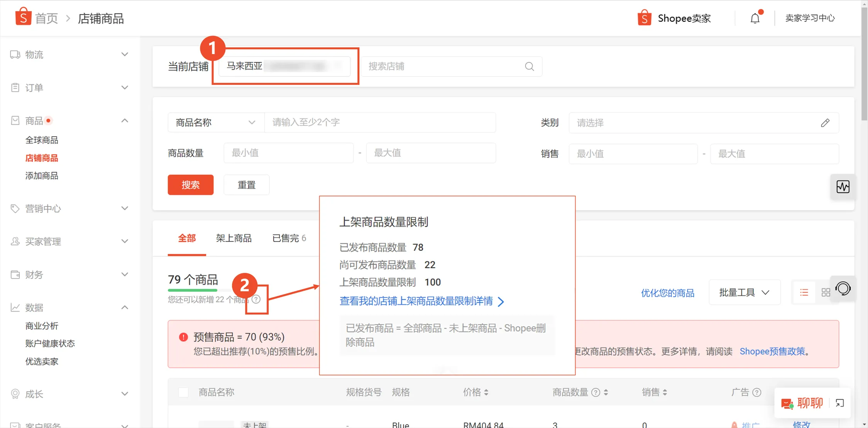
Task: Click the notification bell icon
Action: (755, 18)
